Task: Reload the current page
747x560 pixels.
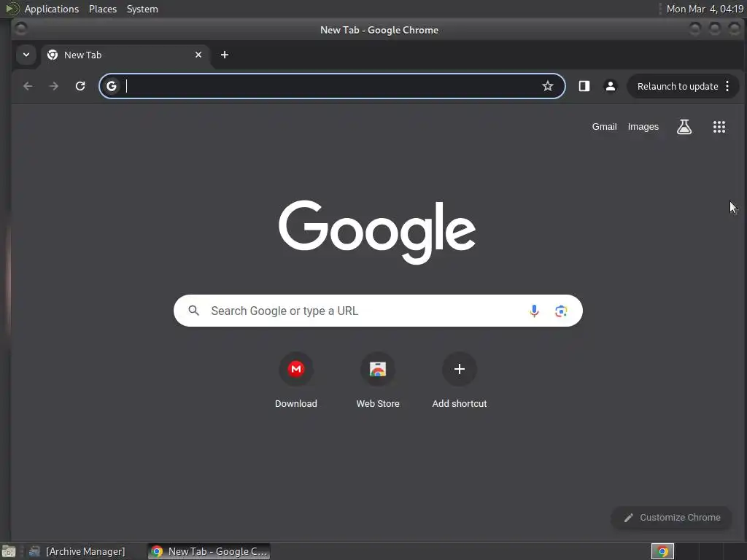Action: [80, 86]
